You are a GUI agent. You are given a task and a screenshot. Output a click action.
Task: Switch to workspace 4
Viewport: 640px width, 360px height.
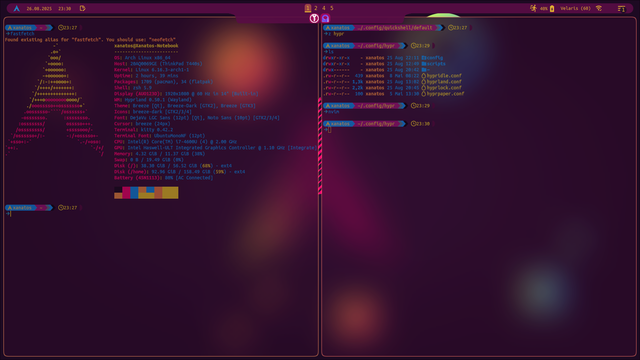point(324,8)
